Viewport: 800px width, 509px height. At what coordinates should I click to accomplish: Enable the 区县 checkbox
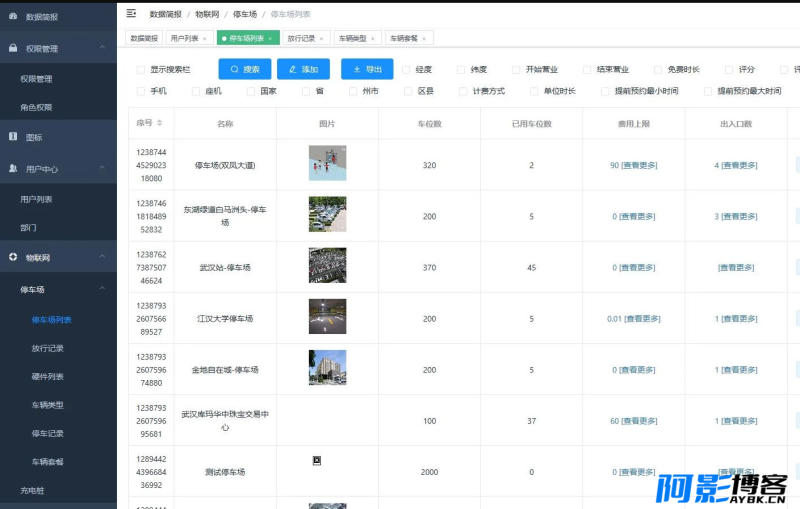coord(408,91)
